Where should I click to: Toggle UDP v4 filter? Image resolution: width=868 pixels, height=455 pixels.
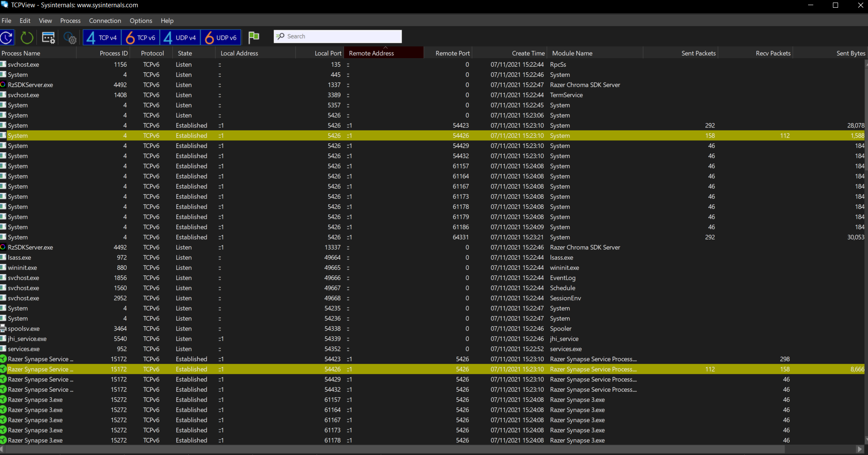pyautogui.click(x=180, y=38)
